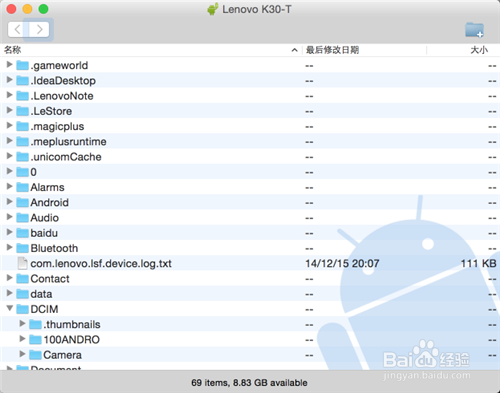The width and height of the screenshot is (500, 393).
Task: Select the .unicomCache folder icon
Action: click(23, 156)
